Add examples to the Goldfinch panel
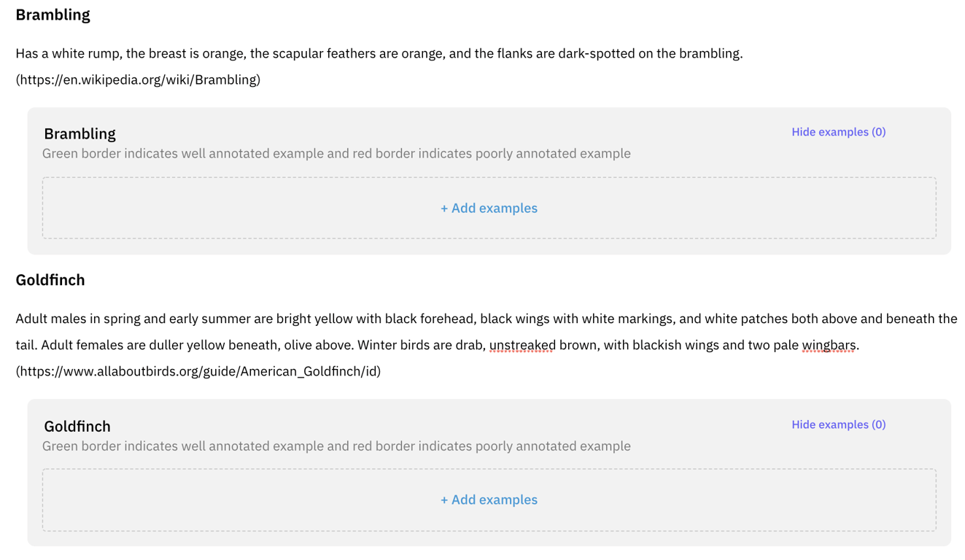Screen dimensions: 965x560 pos(489,499)
